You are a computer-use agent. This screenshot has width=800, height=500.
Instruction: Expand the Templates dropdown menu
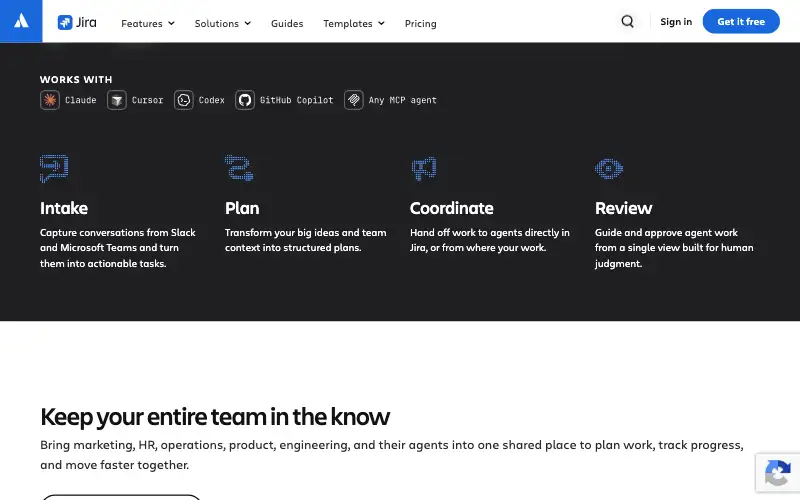tap(354, 23)
